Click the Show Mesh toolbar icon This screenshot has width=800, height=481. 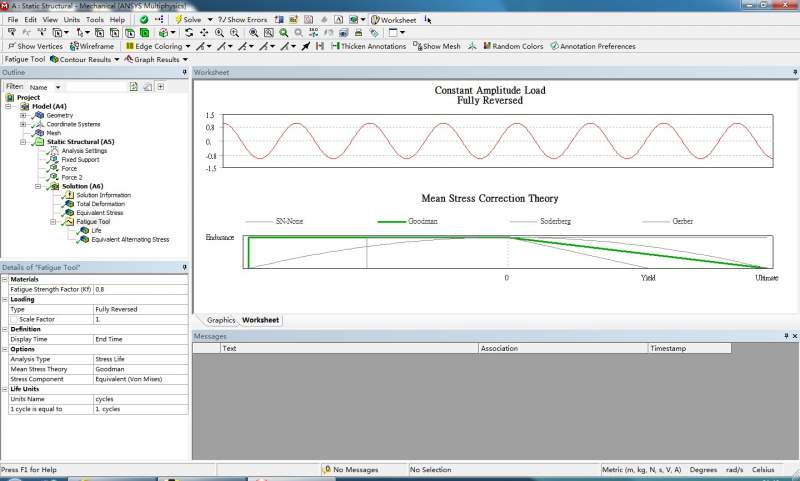(x=418, y=46)
